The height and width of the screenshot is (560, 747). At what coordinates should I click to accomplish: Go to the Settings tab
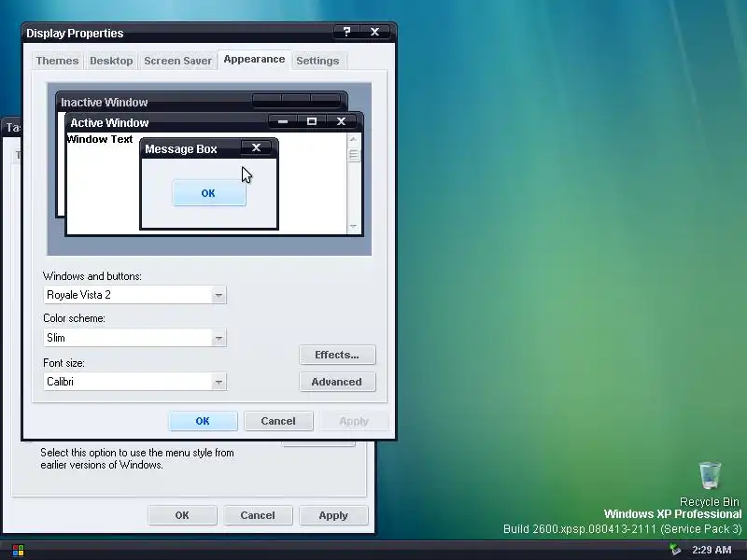[x=317, y=61]
